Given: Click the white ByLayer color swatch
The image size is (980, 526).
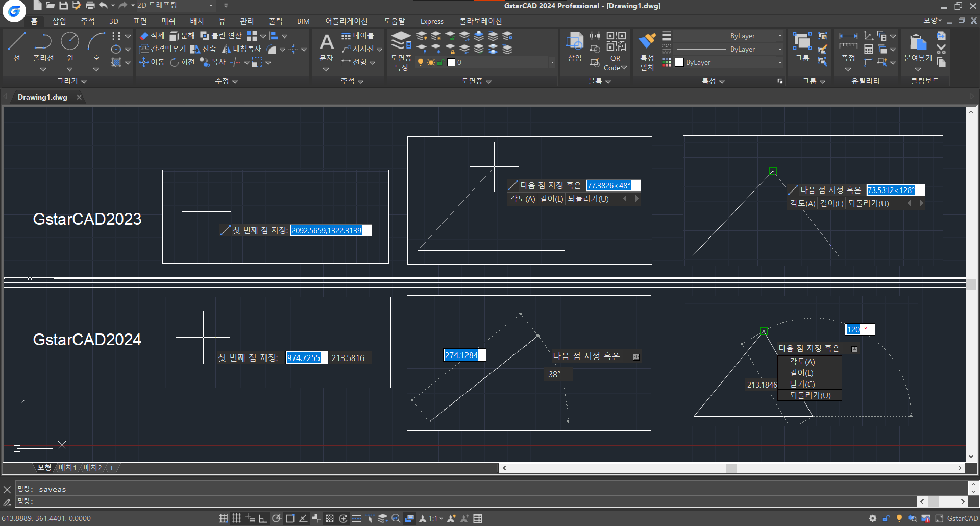Looking at the screenshot, I should coord(679,62).
